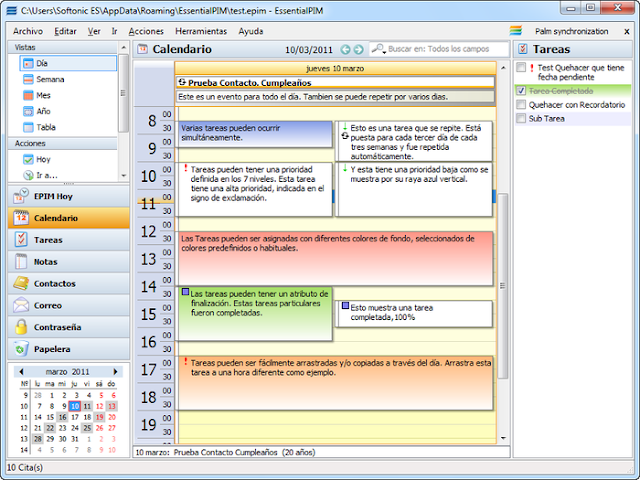Image resolution: width=640 pixels, height=480 pixels.
Task: Open the Contactos module
Action: pos(69,284)
